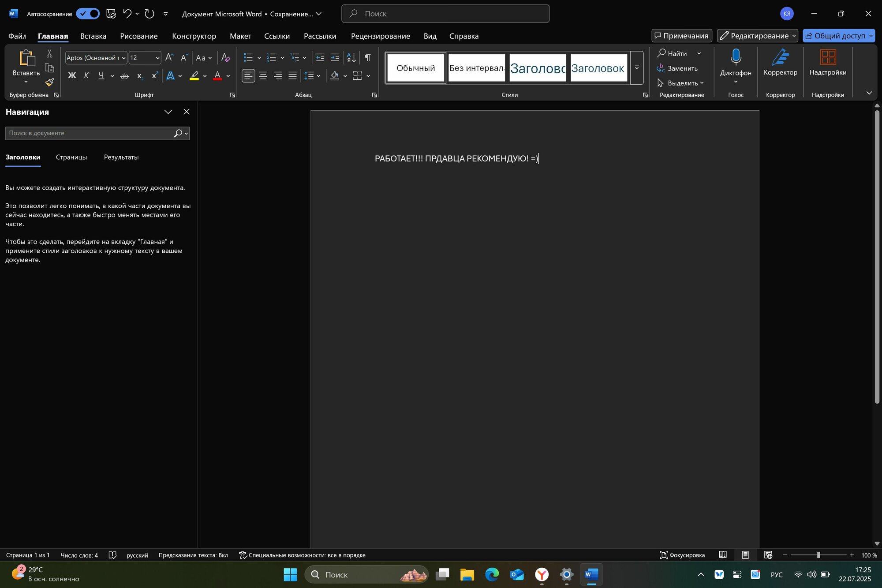Toggle Фокусировка focus mode
This screenshot has width=882, height=588.
pos(682,555)
